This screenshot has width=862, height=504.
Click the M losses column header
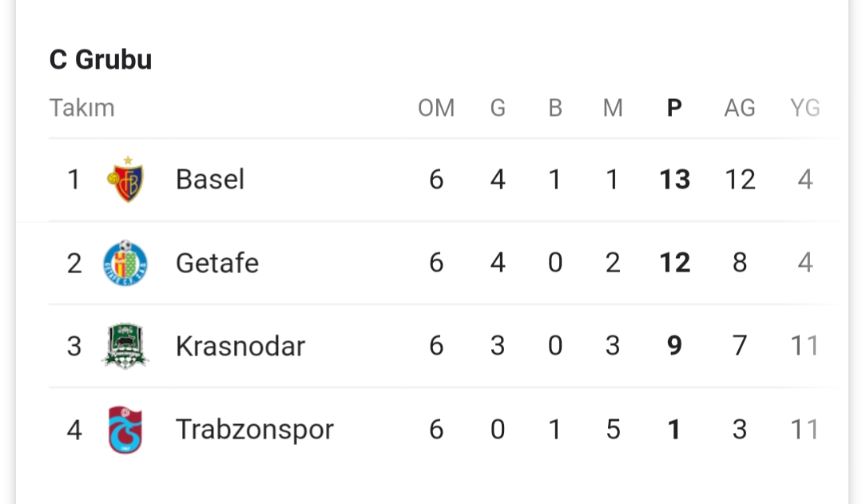(x=613, y=108)
